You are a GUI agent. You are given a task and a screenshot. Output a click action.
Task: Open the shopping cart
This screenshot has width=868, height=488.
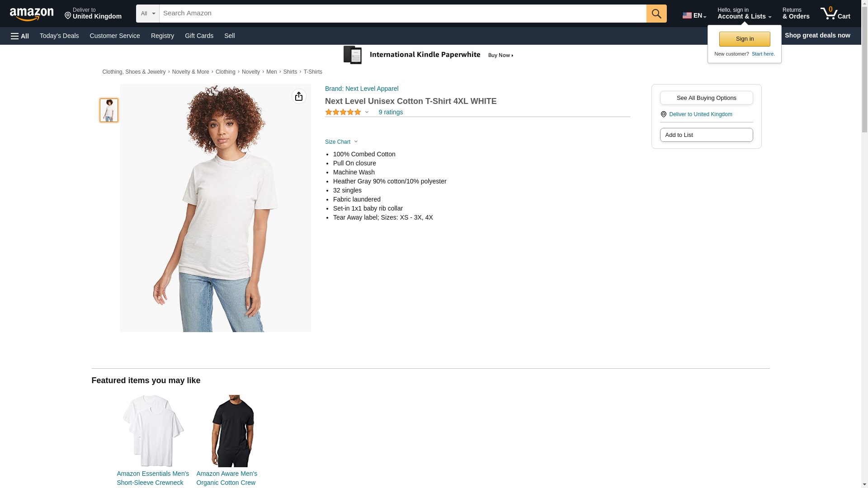pos(835,14)
